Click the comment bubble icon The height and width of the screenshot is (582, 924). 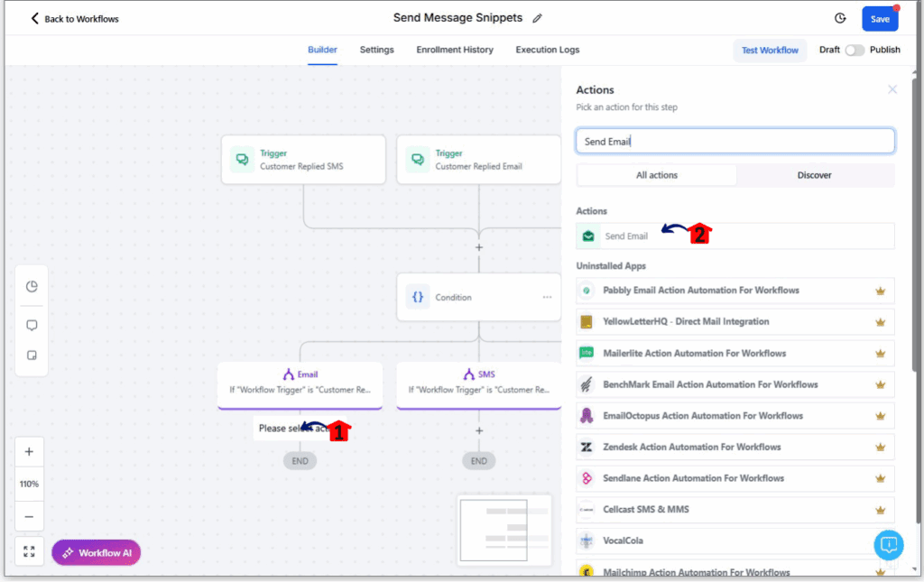pos(32,325)
